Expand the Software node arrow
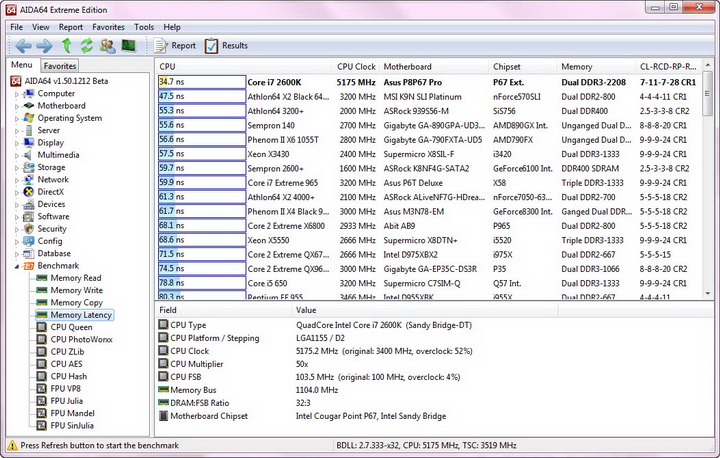The height and width of the screenshot is (458, 720). 17,217
